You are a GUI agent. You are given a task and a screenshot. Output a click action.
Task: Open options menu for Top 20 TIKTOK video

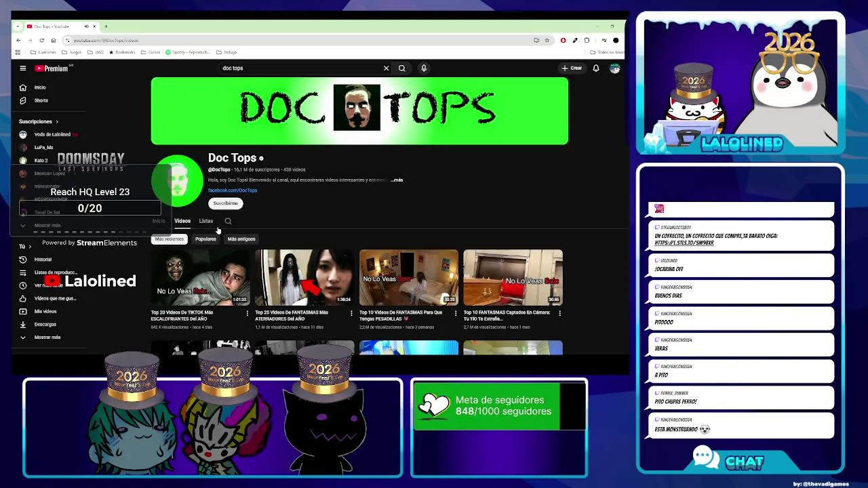pyautogui.click(x=247, y=313)
